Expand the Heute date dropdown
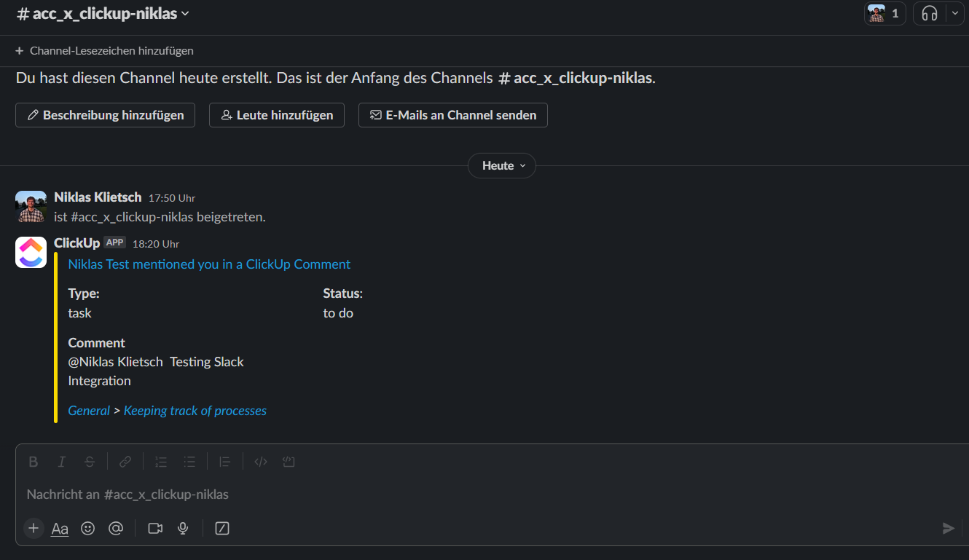This screenshot has width=969, height=560. [x=502, y=166]
